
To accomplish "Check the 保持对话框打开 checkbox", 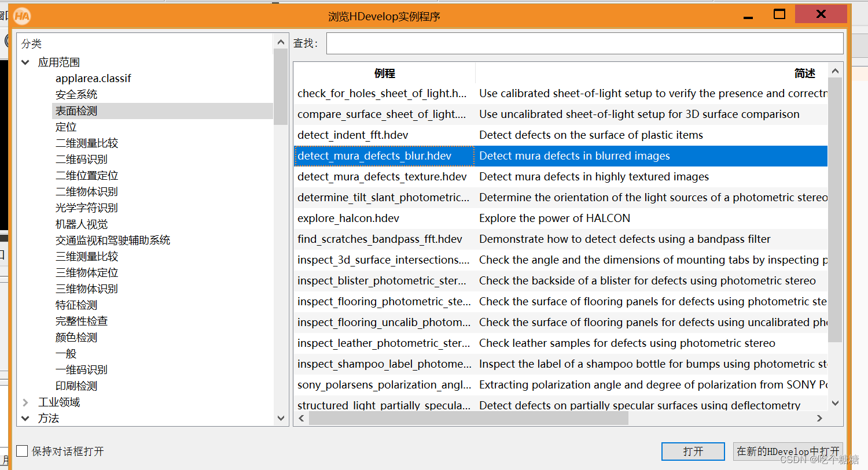I will [23, 451].
